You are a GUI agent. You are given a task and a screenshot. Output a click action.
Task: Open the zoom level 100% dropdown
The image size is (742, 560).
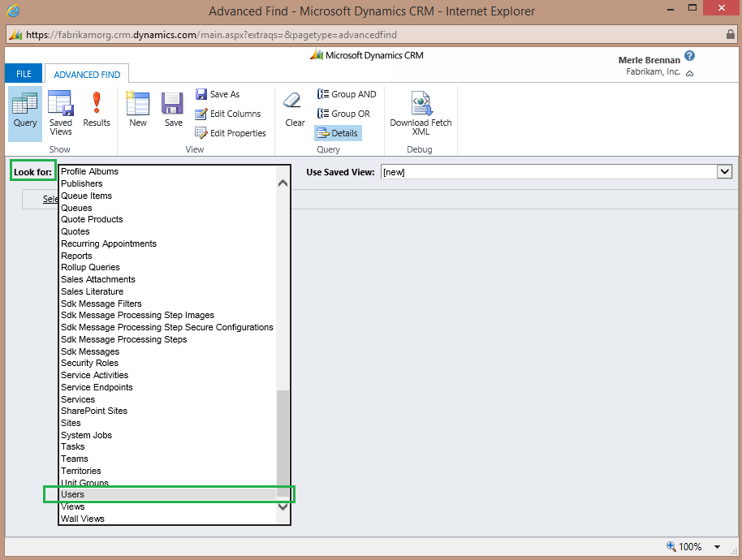point(717,547)
